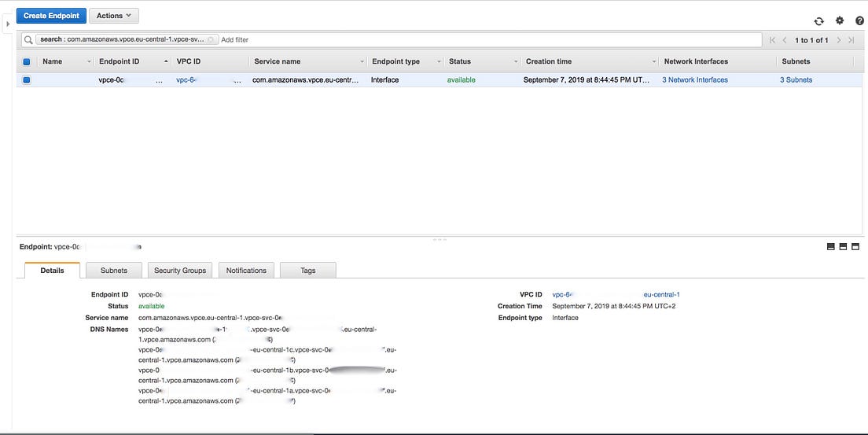Viewport: 868px width, 435px height.
Task: Select the service name value in details
Action: click(211, 318)
